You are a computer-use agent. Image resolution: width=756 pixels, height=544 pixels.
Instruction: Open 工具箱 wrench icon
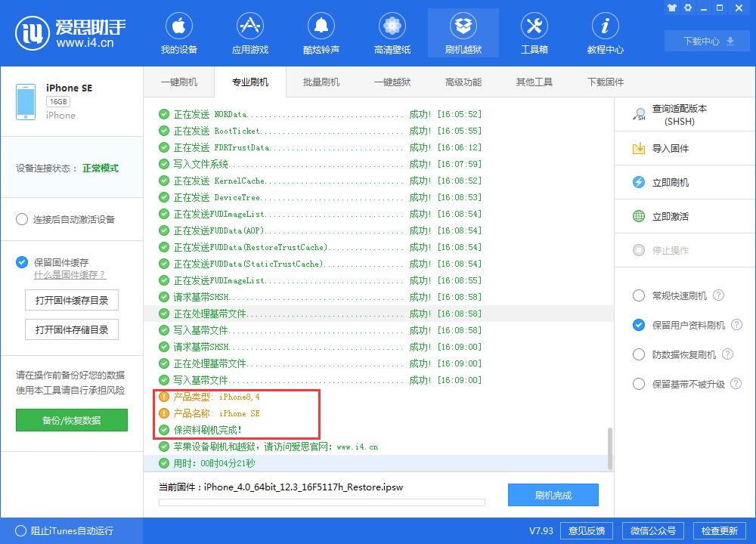(x=534, y=26)
